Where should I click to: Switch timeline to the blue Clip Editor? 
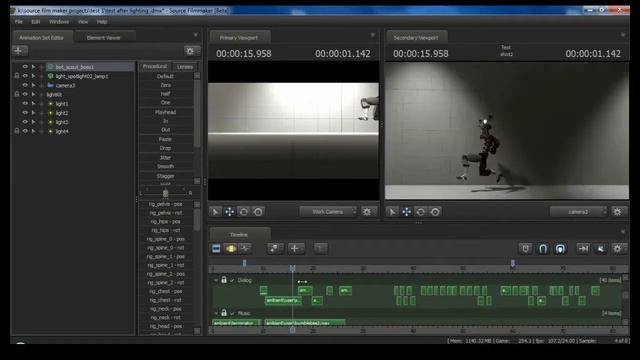tap(216, 249)
